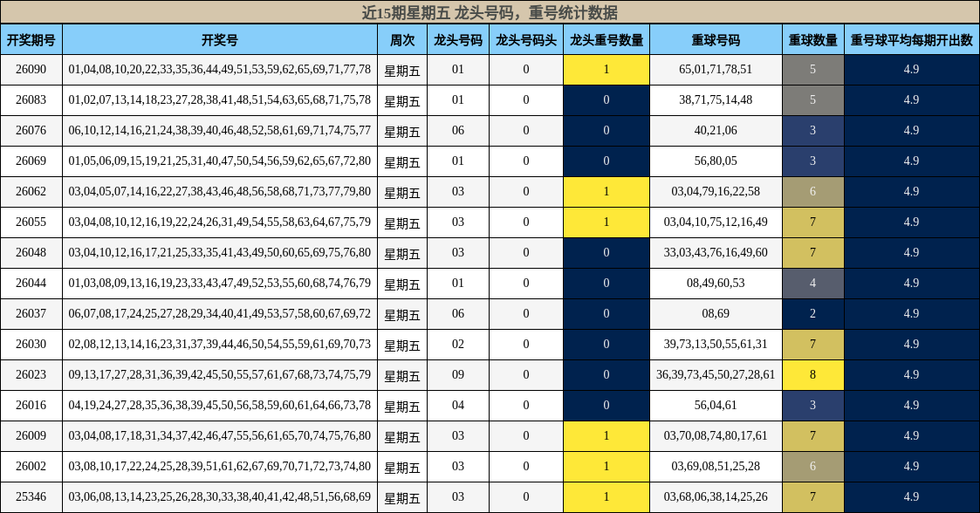Click the 重球数量 column header
This screenshot has height=513, width=980.
point(812,38)
